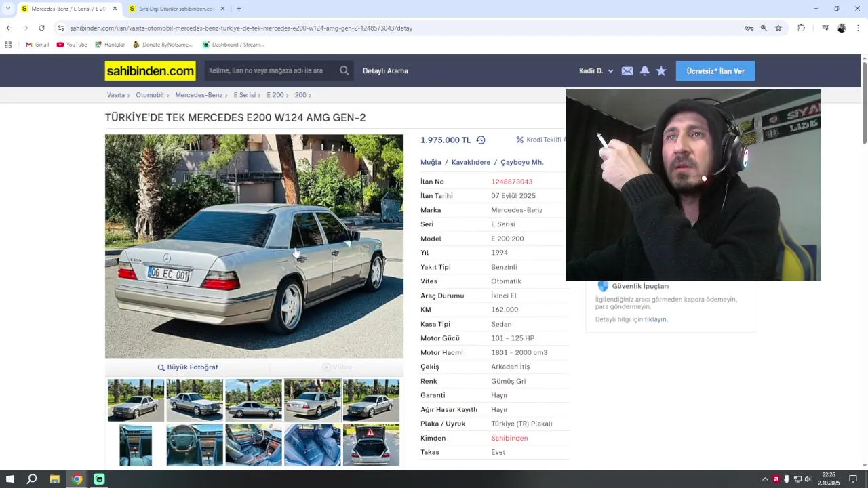Image resolution: width=868 pixels, height=488 pixels.
Task: Click ilan number 1248573043
Action: pos(511,182)
